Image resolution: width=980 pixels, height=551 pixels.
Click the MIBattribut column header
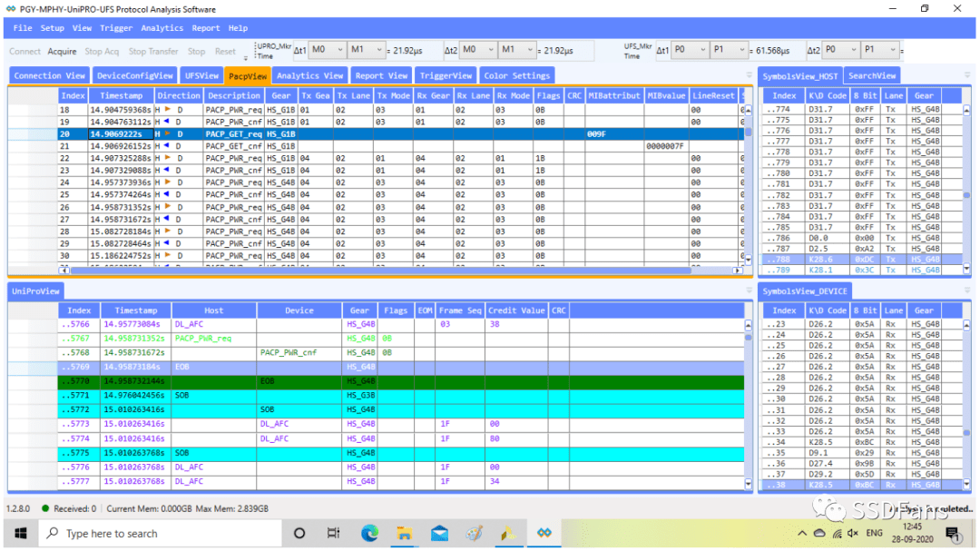[x=614, y=95]
